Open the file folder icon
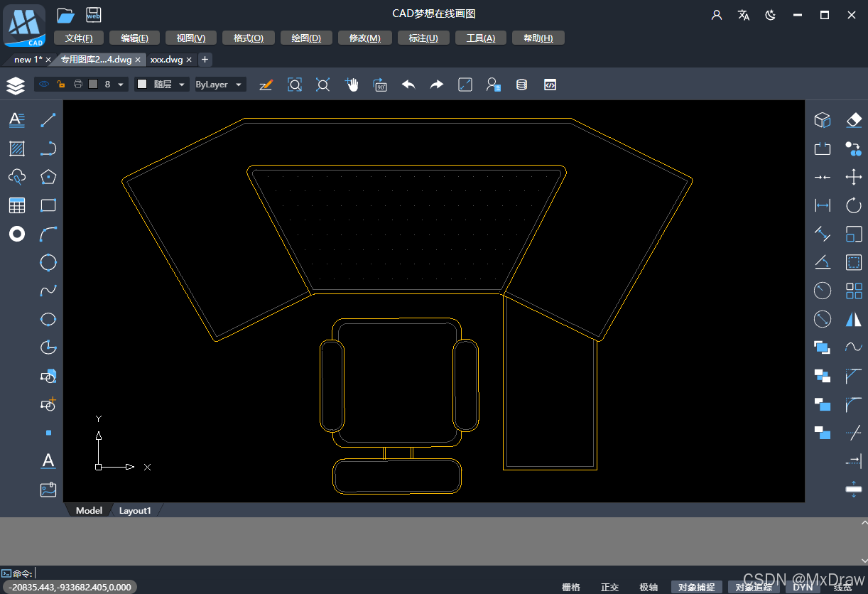868x594 pixels. 65,15
